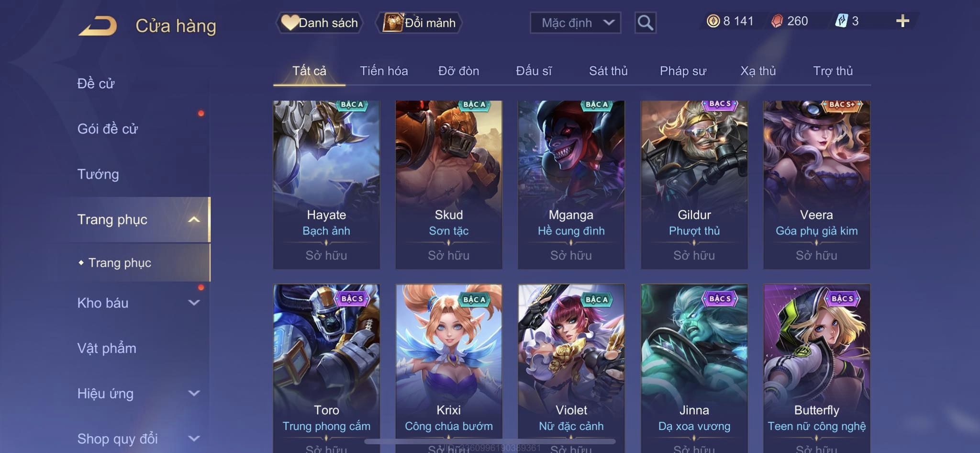This screenshot has width=980, height=453.
Task: Click the gold coin currency icon
Action: [x=713, y=21]
